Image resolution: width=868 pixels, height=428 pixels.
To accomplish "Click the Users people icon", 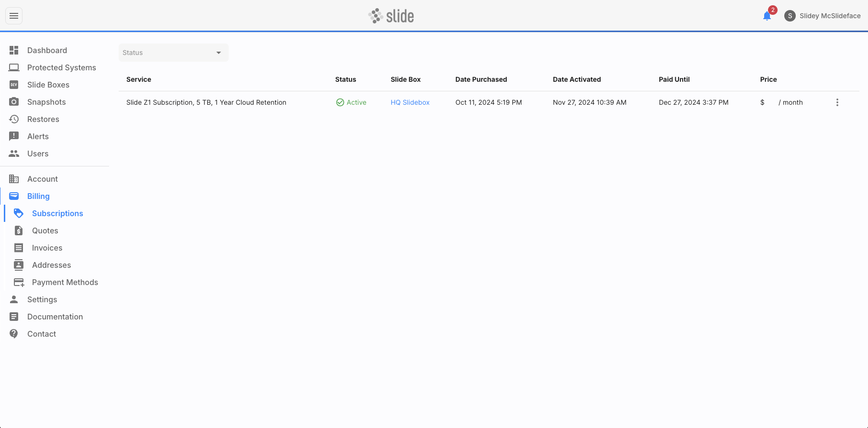I will (x=14, y=154).
